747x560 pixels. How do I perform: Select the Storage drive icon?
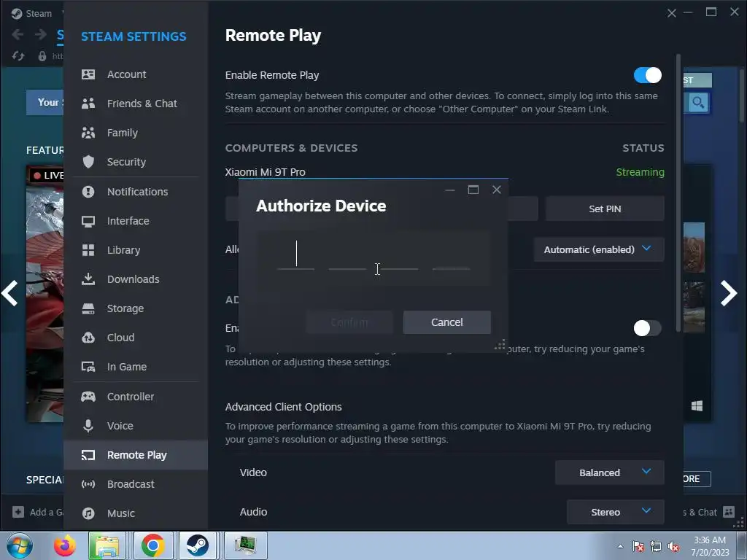pos(88,308)
